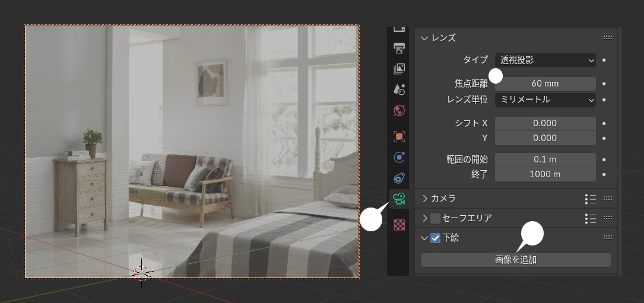Open the タイプ dropdown showing 透視投影
The height and width of the screenshot is (303, 644).
(x=545, y=60)
